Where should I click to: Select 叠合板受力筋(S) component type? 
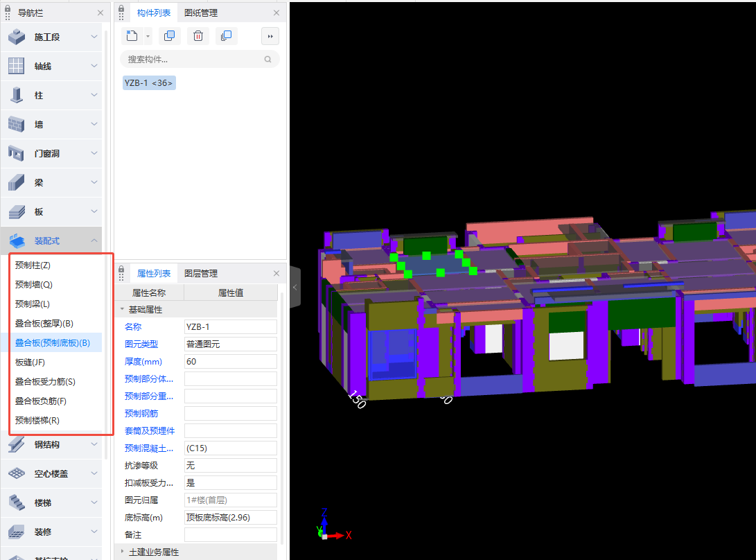point(45,381)
